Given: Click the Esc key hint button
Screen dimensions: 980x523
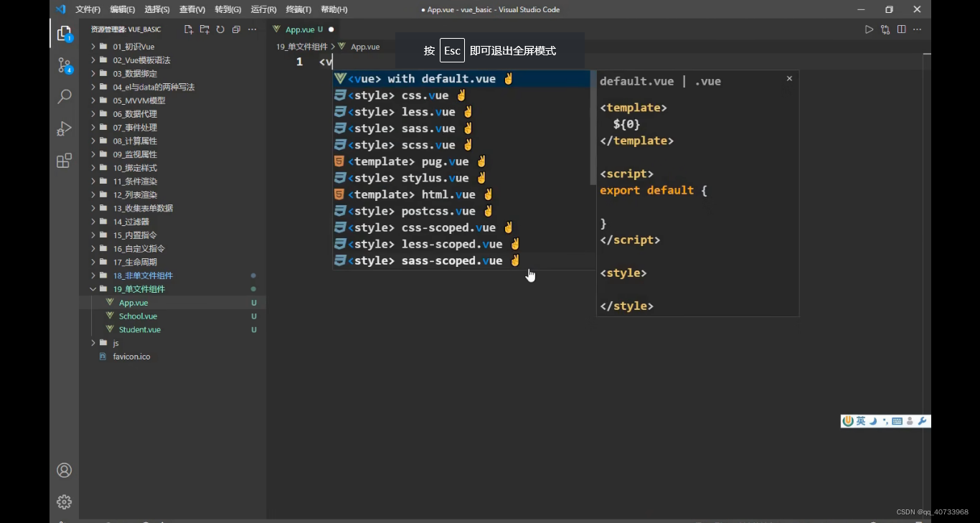Looking at the screenshot, I should [x=452, y=50].
